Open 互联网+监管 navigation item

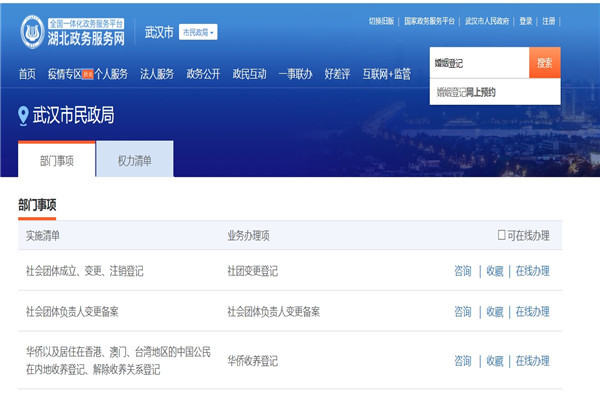386,74
